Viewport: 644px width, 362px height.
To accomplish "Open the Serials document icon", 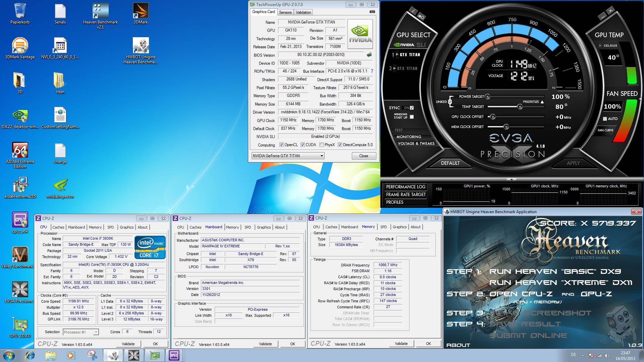I will (60, 13).
